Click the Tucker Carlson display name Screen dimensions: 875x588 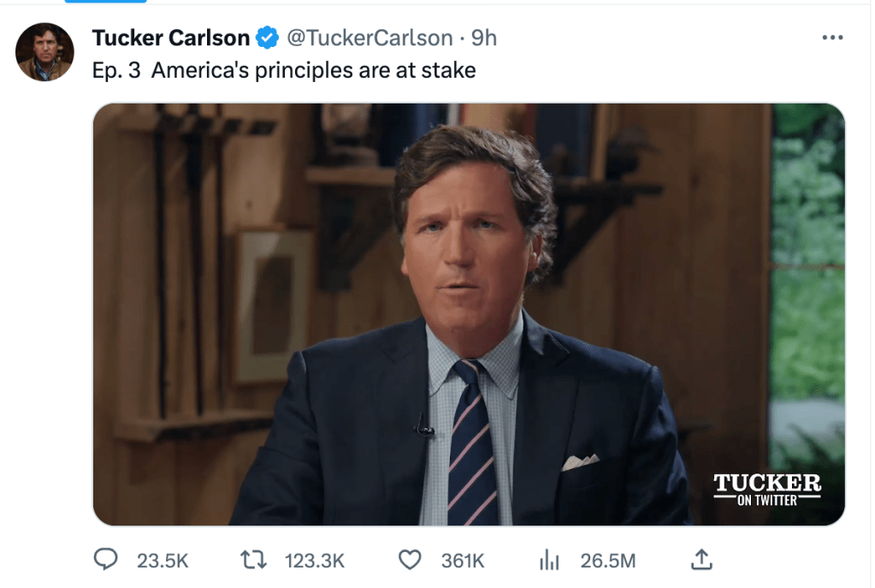[170, 38]
